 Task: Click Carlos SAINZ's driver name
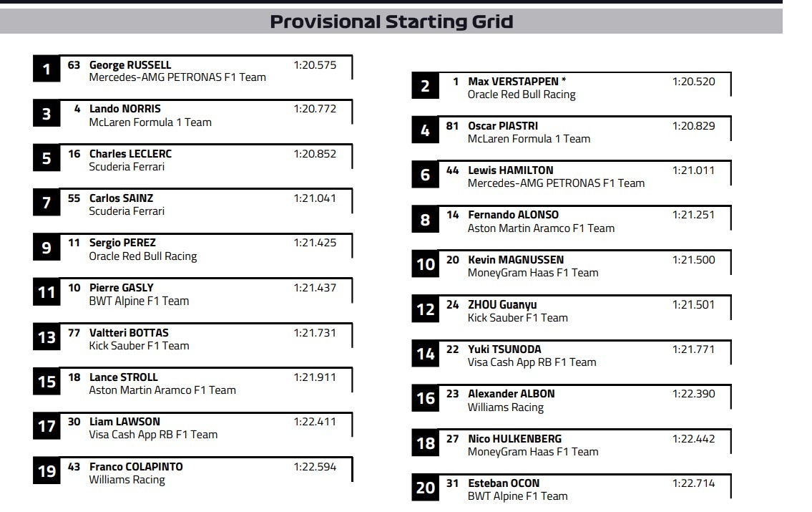pyautogui.click(x=121, y=198)
